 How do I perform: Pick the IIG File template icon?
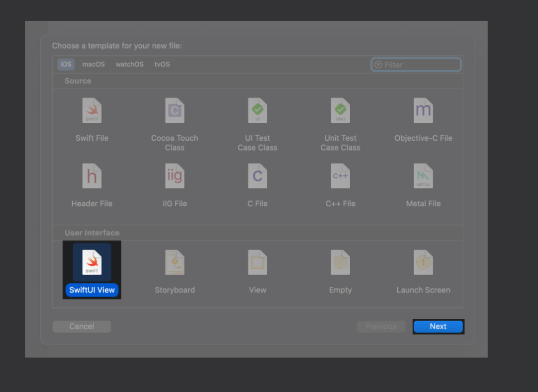175,176
